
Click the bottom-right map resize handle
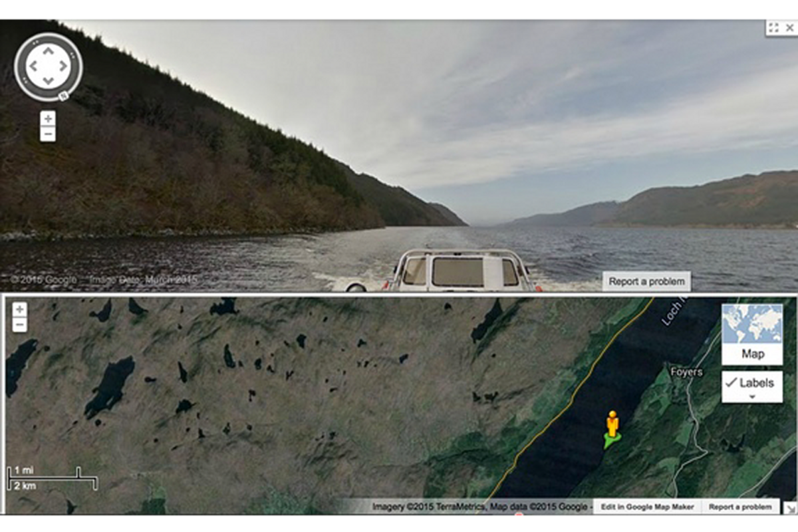point(789,507)
